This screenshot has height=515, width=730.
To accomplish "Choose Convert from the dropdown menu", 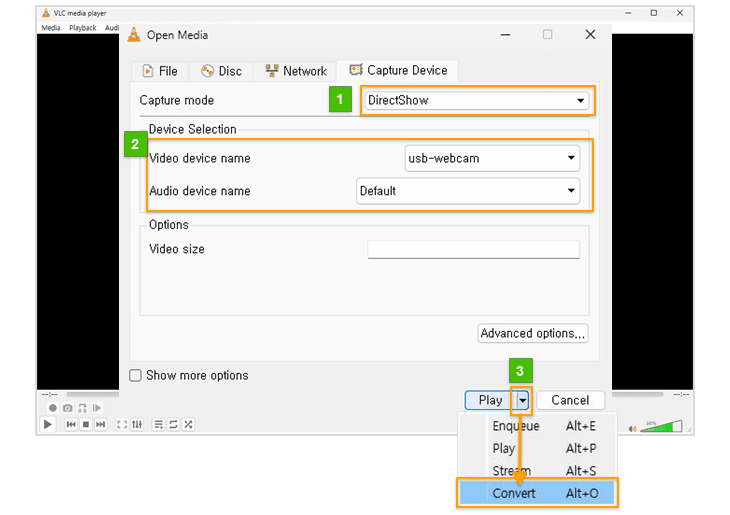I will (x=538, y=493).
